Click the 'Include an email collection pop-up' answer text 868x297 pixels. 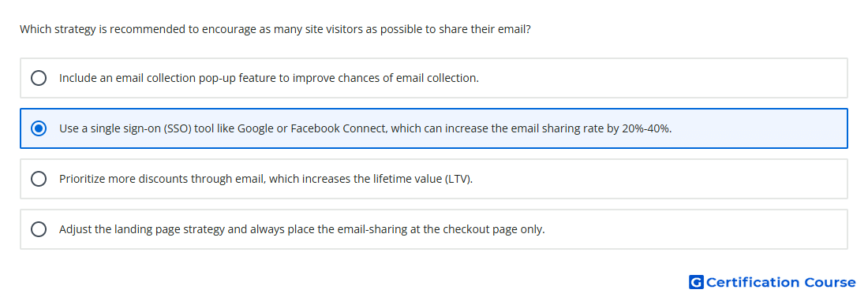pyautogui.click(x=269, y=78)
